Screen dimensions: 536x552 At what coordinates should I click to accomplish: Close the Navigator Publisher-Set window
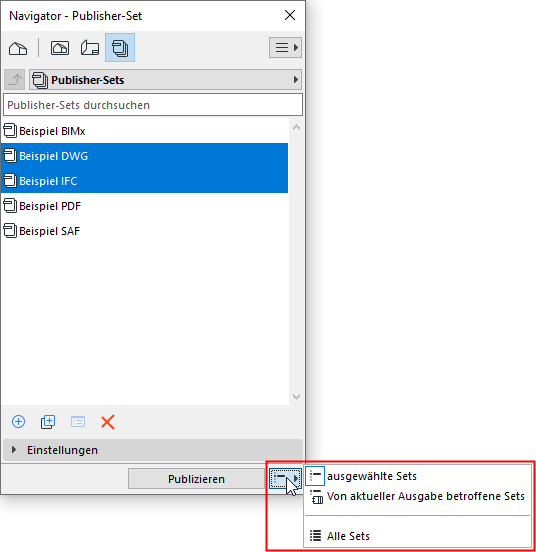290,15
